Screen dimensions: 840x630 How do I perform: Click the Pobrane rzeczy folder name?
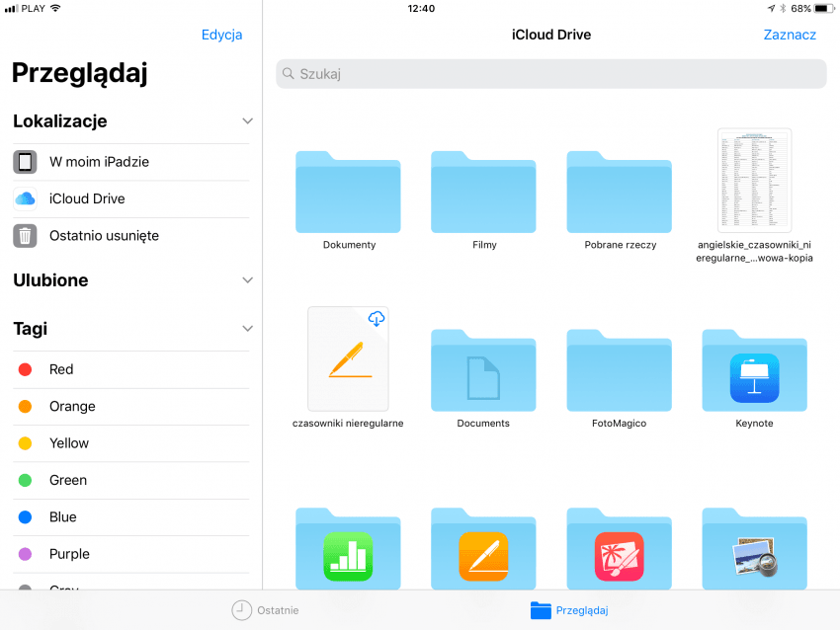[621, 245]
